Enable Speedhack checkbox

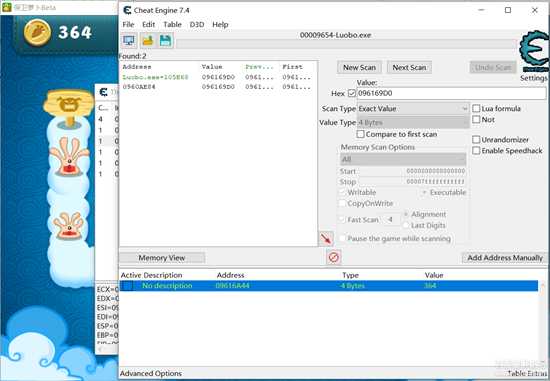click(x=476, y=151)
